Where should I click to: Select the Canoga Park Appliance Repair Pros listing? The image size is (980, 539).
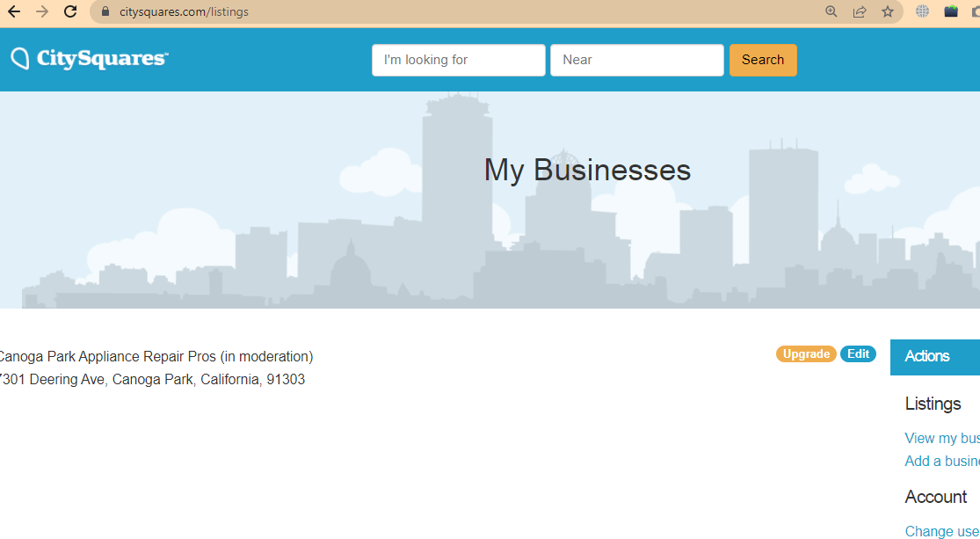pos(156,356)
